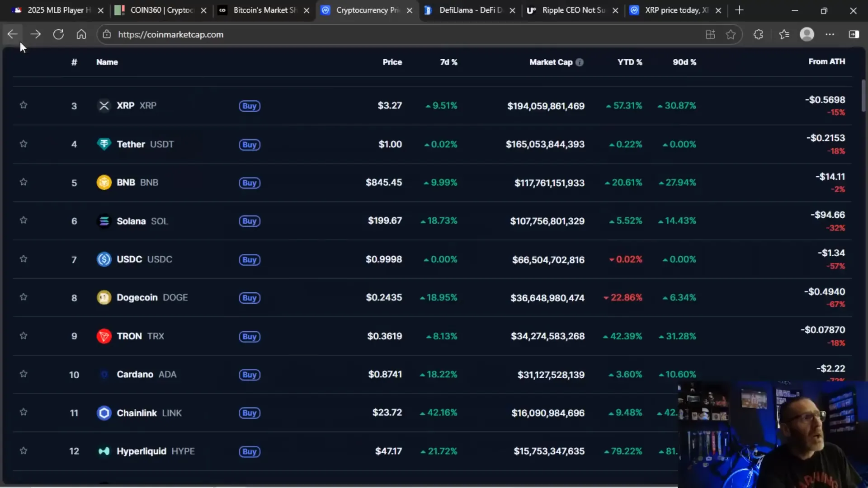
Task: Go back with the browser back arrow
Action: click(13, 34)
